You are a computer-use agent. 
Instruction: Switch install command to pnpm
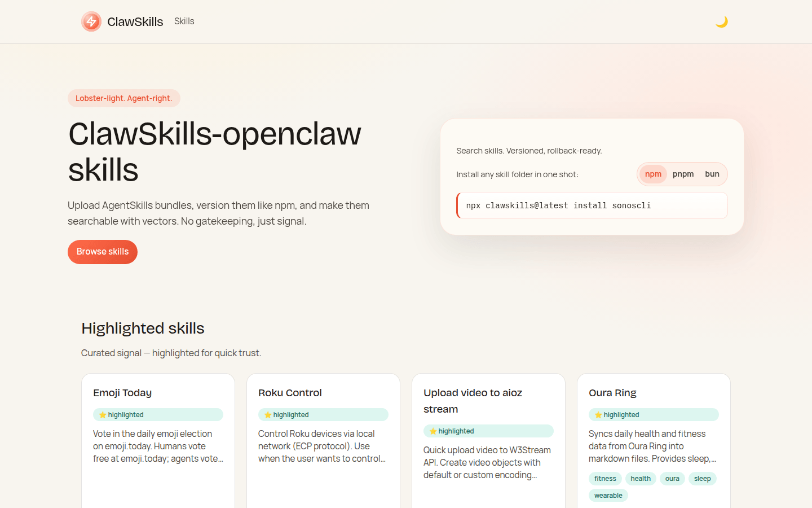(x=683, y=174)
